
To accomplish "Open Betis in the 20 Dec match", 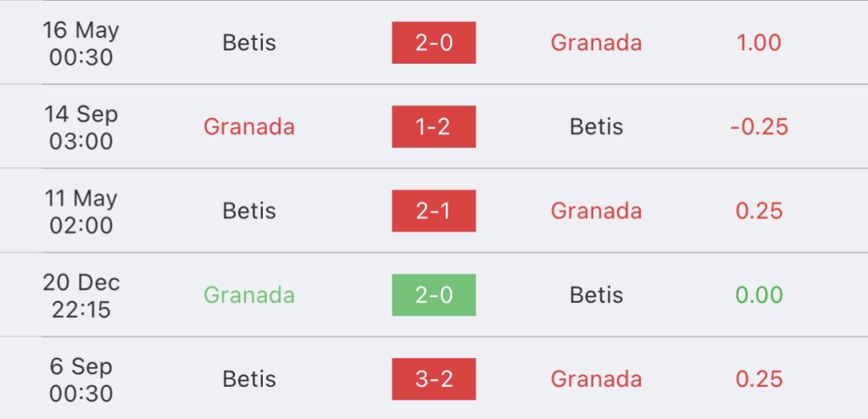I will 596,295.
